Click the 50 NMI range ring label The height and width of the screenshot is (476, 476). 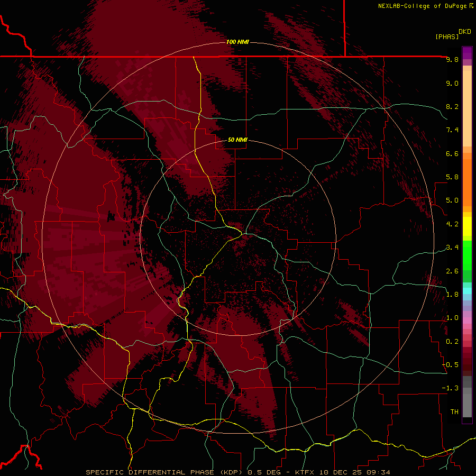[x=237, y=140]
